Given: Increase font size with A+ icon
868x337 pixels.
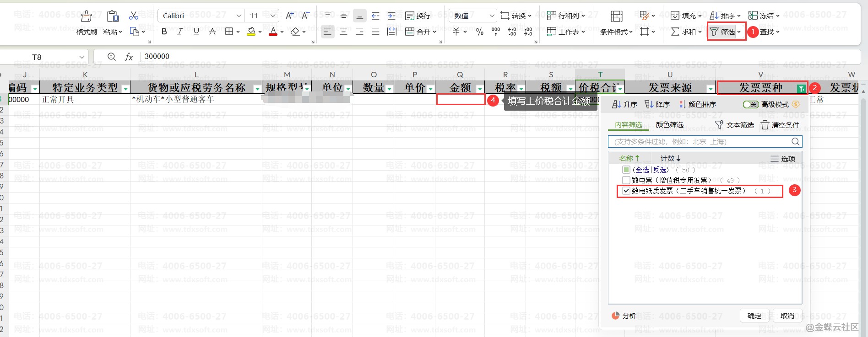Looking at the screenshot, I should tap(290, 16).
